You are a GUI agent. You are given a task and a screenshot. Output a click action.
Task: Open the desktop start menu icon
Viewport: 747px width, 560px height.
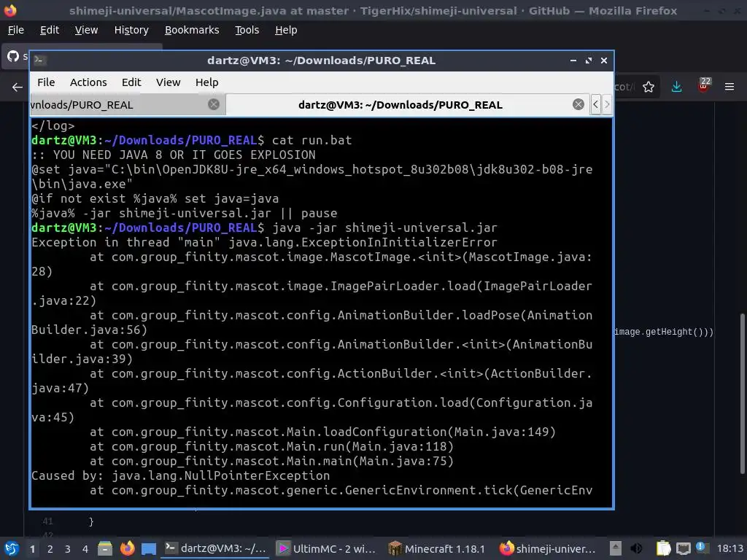[12, 548]
